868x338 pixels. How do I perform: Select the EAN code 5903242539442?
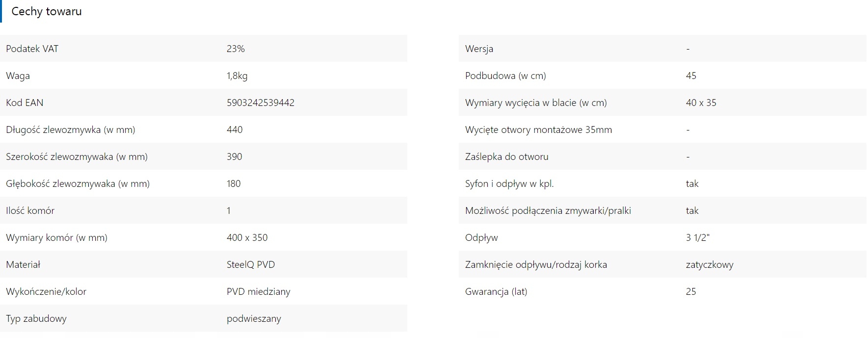(x=261, y=103)
